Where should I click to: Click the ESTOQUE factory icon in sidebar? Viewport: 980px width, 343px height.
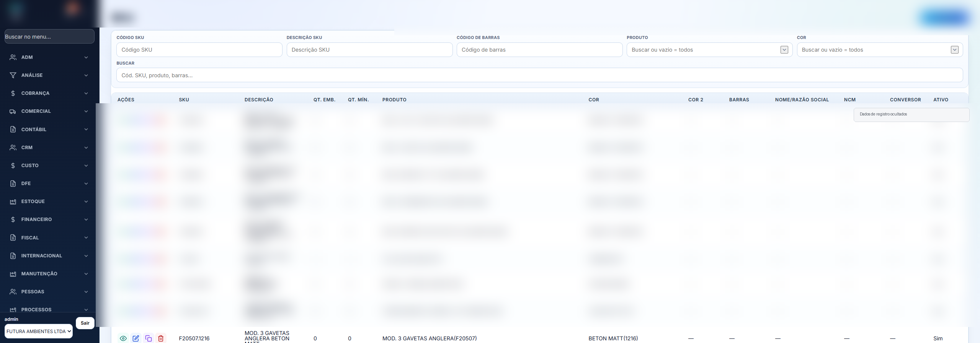point(13,202)
